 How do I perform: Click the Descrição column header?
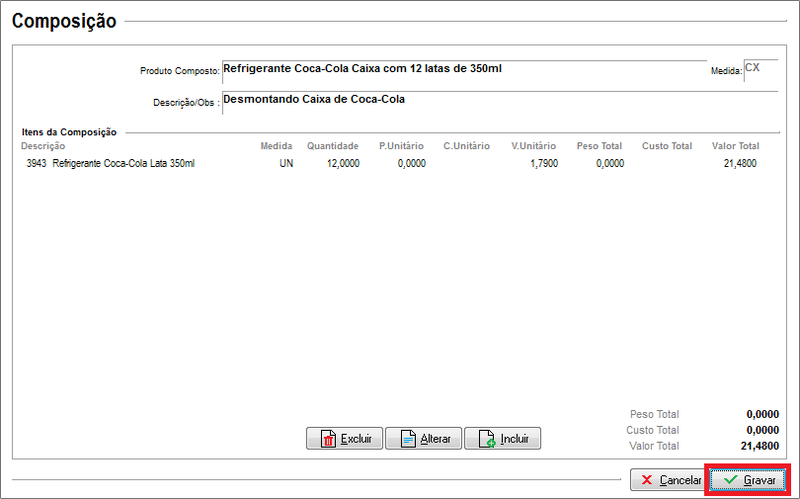pos(43,146)
